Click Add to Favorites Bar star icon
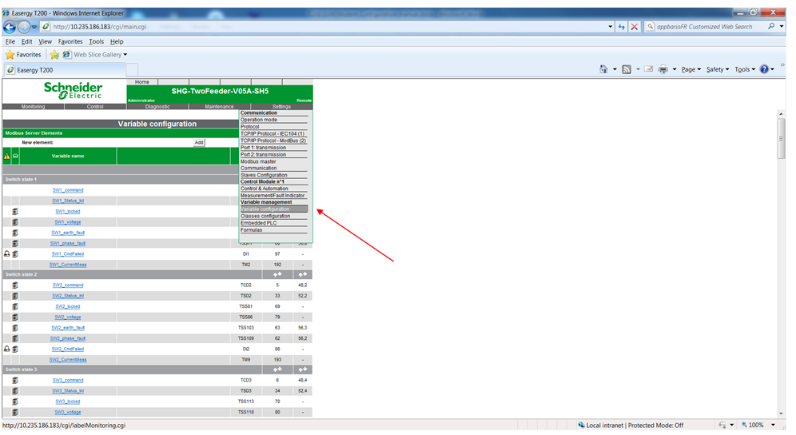The width and height of the screenshot is (796, 435). coord(55,55)
